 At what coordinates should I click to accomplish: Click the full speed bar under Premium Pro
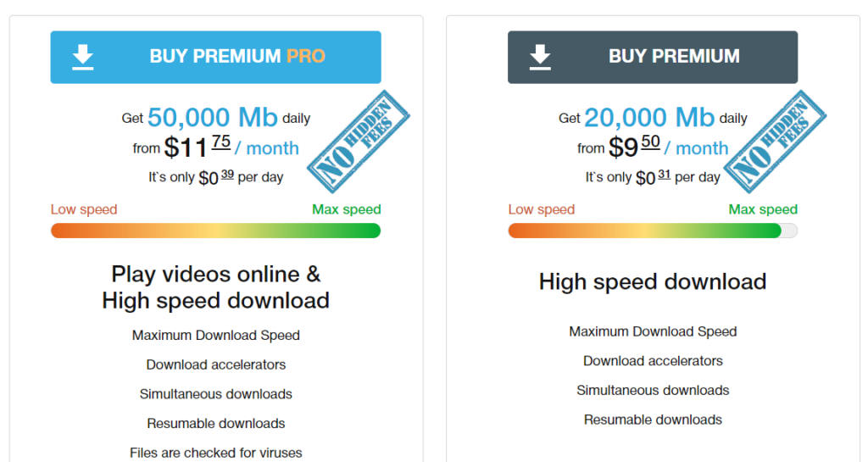click(x=216, y=231)
